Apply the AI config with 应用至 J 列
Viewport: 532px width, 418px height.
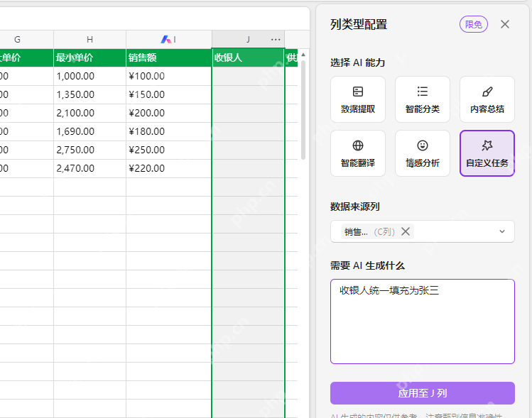click(423, 393)
